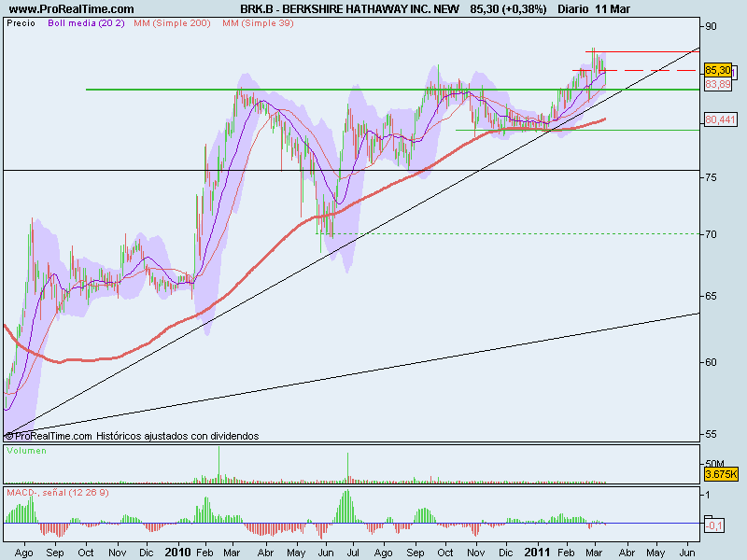Select the Volumen panel label
The width and height of the screenshot is (747, 560).
point(27,451)
